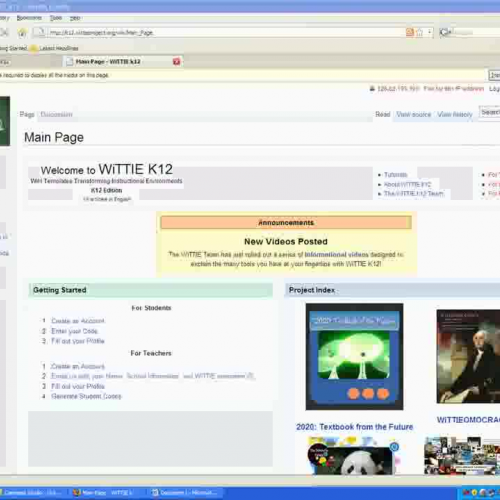The width and height of the screenshot is (500, 500).
Task: Select the wiki Page tab
Action: point(27,114)
